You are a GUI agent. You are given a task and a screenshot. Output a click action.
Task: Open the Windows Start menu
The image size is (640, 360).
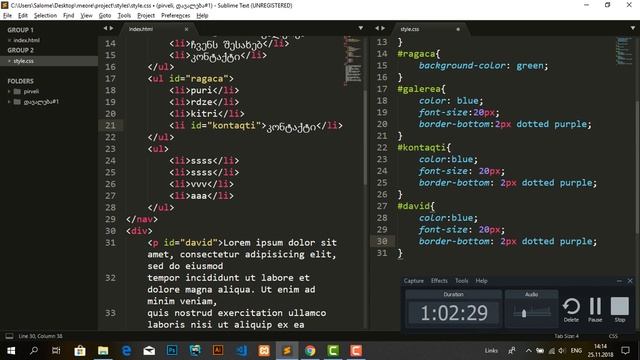pyautogui.click(x=11, y=351)
